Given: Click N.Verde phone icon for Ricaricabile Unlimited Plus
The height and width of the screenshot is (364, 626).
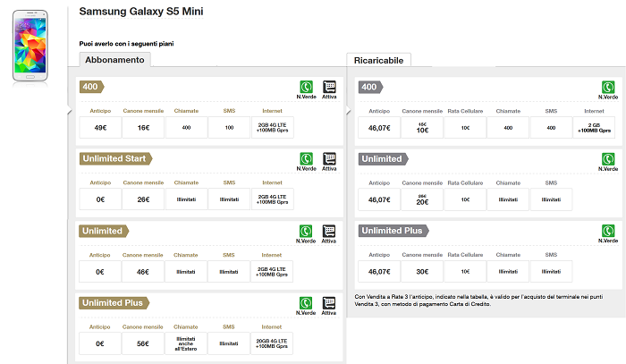Looking at the screenshot, I should tap(608, 231).
